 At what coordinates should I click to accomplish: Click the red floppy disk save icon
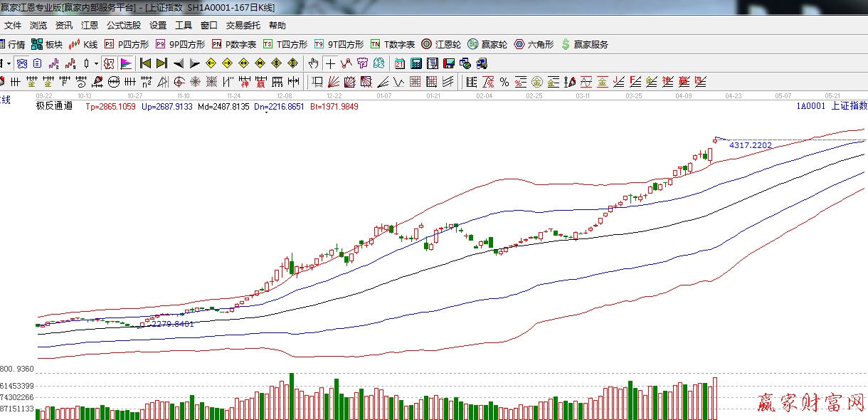tap(433, 63)
